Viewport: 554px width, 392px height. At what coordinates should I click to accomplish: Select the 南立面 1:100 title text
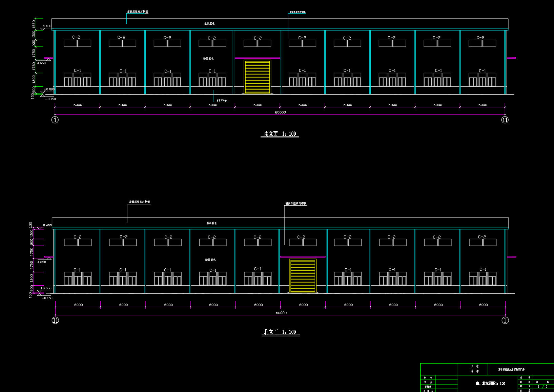click(280, 134)
